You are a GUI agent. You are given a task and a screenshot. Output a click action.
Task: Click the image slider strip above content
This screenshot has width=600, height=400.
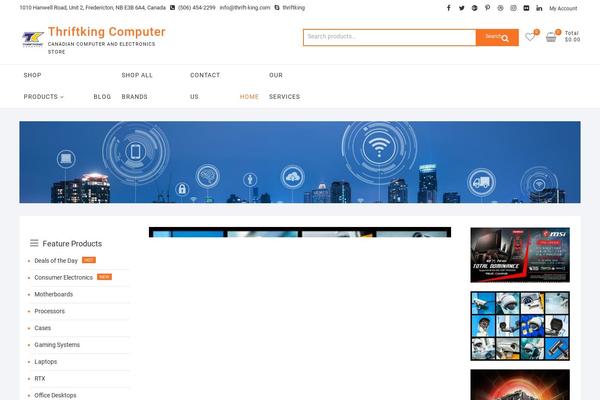click(300, 232)
